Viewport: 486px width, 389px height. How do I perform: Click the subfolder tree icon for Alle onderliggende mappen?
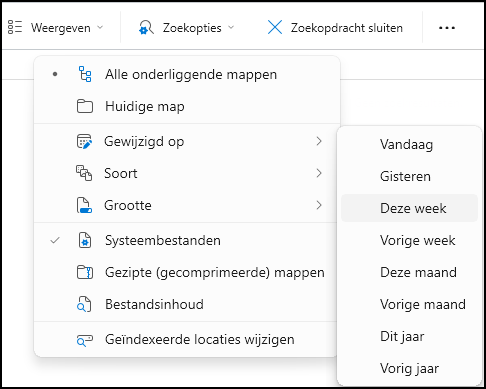tap(85, 74)
